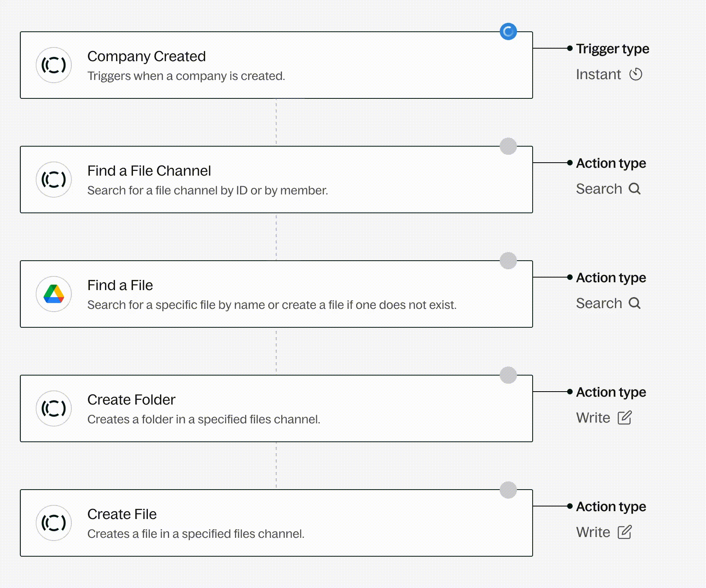The height and width of the screenshot is (588, 706).
Task: Click the Trigger type label
Action: pos(613,49)
